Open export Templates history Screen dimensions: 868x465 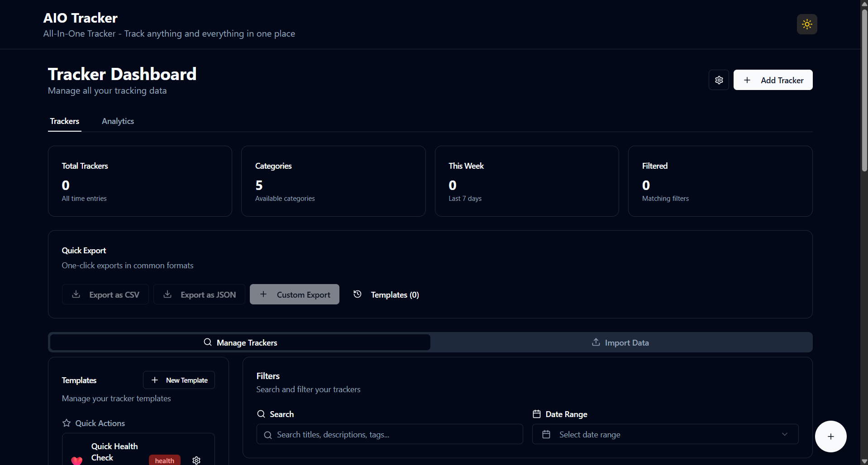(386, 294)
